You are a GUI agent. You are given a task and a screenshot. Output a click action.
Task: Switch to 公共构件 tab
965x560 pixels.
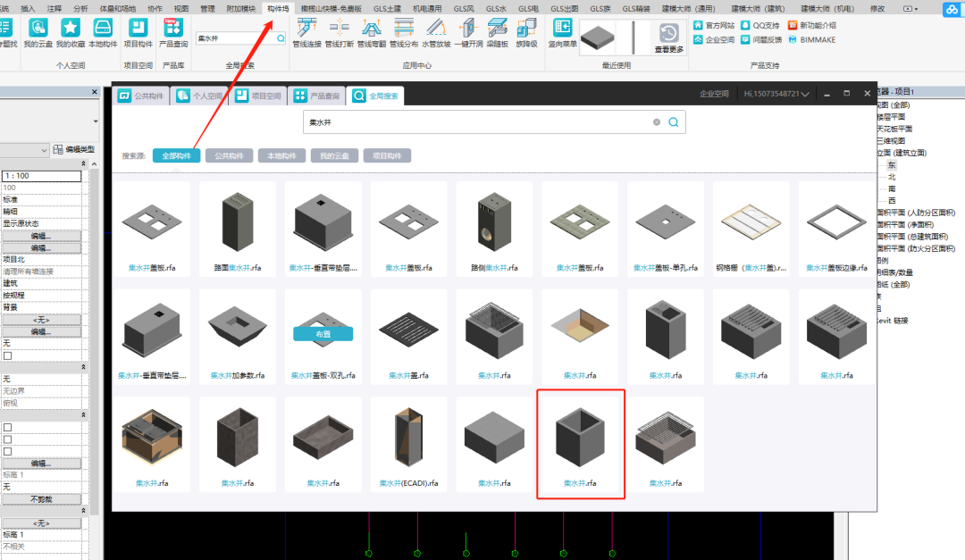[x=142, y=96]
